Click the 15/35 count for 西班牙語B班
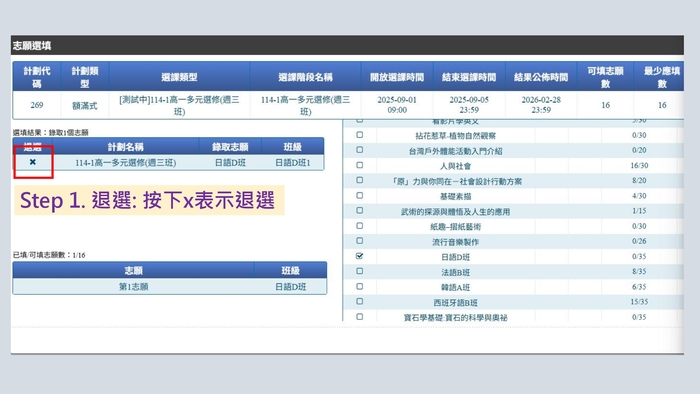Image resolution: width=700 pixels, height=394 pixels. pyautogui.click(x=639, y=302)
